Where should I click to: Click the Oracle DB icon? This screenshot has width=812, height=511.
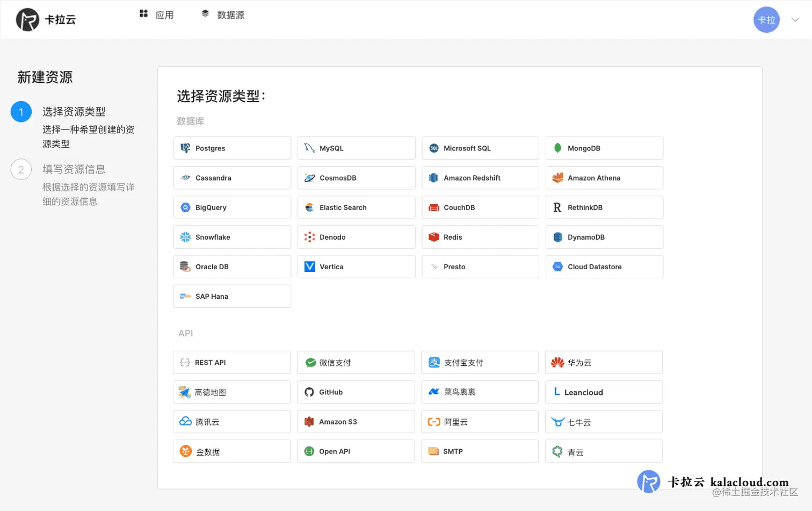click(185, 267)
